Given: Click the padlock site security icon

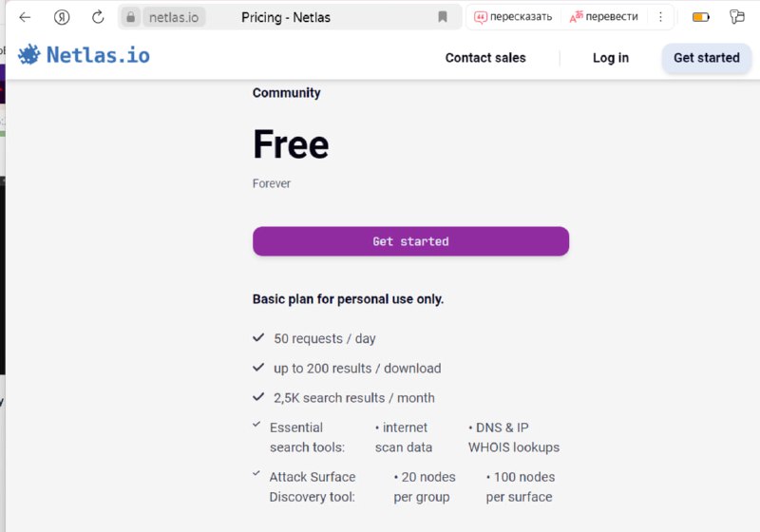Looking at the screenshot, I should (130, 17).
